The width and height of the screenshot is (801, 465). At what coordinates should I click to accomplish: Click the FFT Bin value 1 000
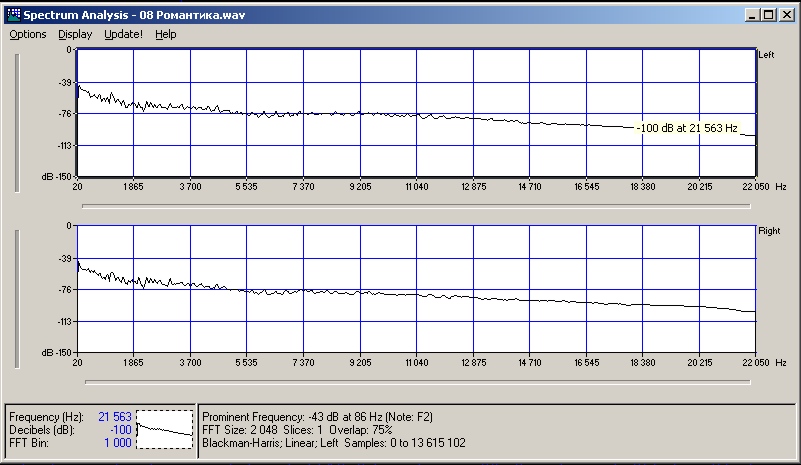click(x=116, y=443)
